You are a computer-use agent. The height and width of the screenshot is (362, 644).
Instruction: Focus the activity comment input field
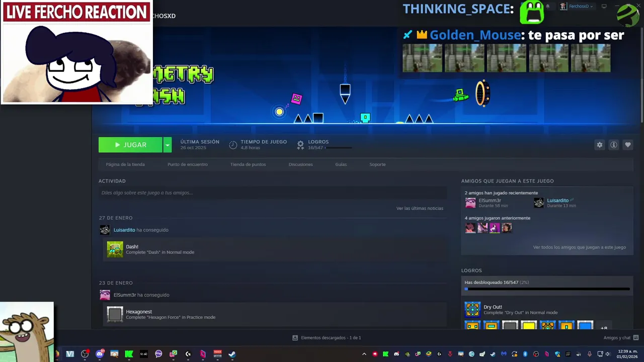coord(273,193)
